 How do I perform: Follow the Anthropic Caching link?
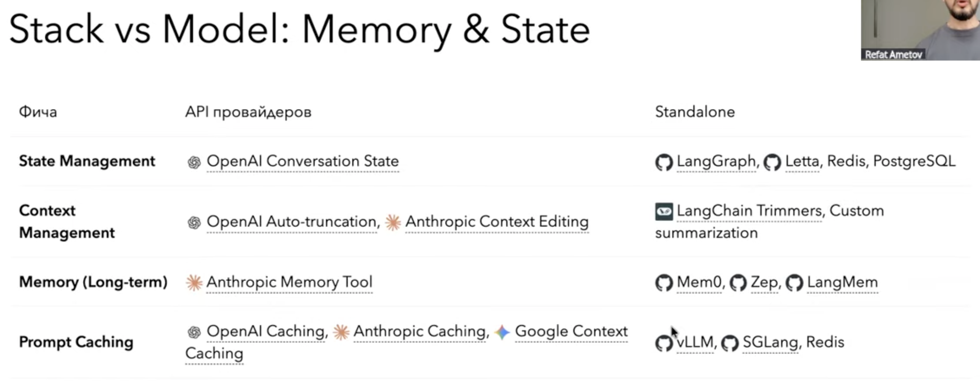[x=420, y=331]
